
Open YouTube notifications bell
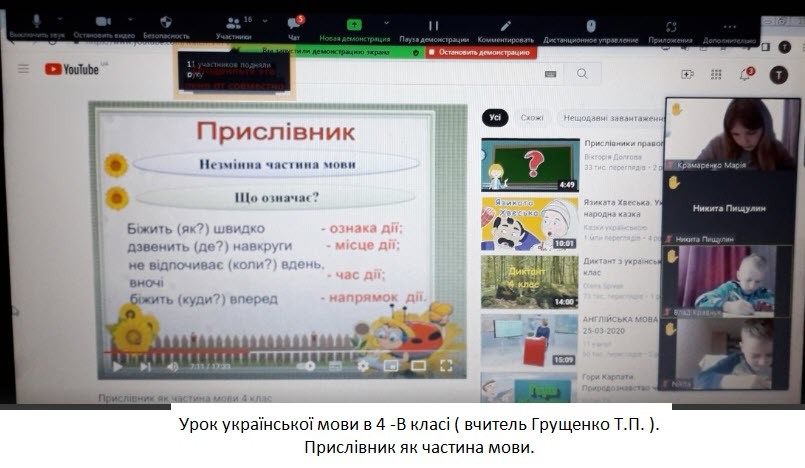pyautogui.click(x=746, y=73)
